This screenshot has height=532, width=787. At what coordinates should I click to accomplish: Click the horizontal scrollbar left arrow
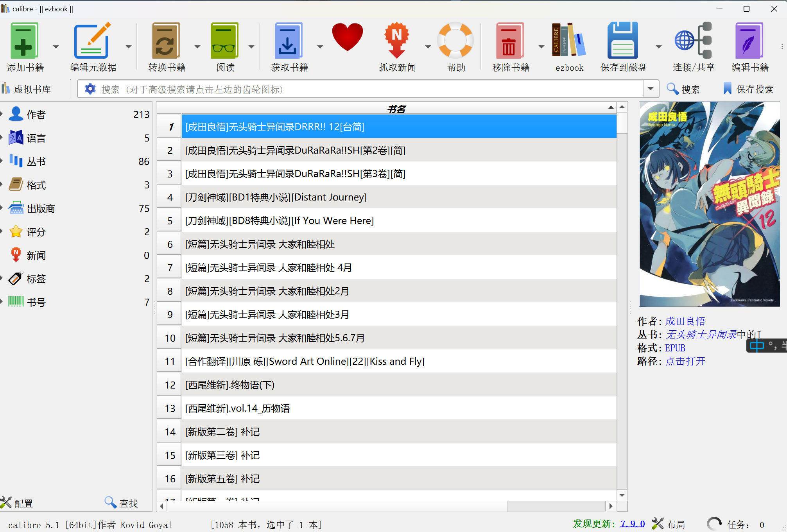click(x=162, y=506)
